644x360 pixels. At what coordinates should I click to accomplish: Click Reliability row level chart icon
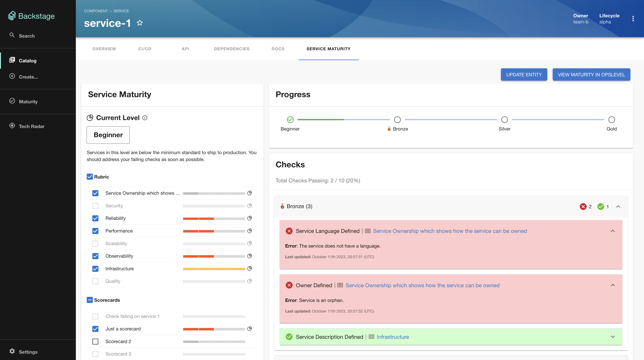click(250, 218)
